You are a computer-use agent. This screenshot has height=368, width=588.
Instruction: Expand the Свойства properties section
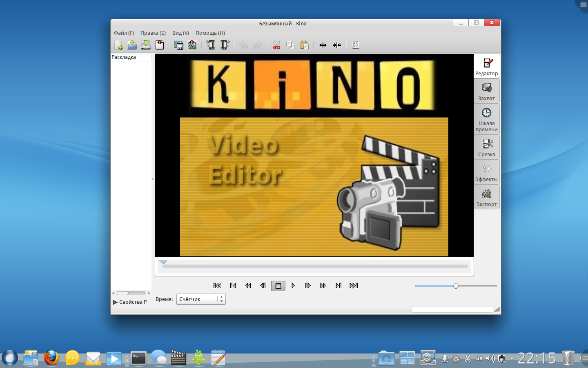point(116,302)
